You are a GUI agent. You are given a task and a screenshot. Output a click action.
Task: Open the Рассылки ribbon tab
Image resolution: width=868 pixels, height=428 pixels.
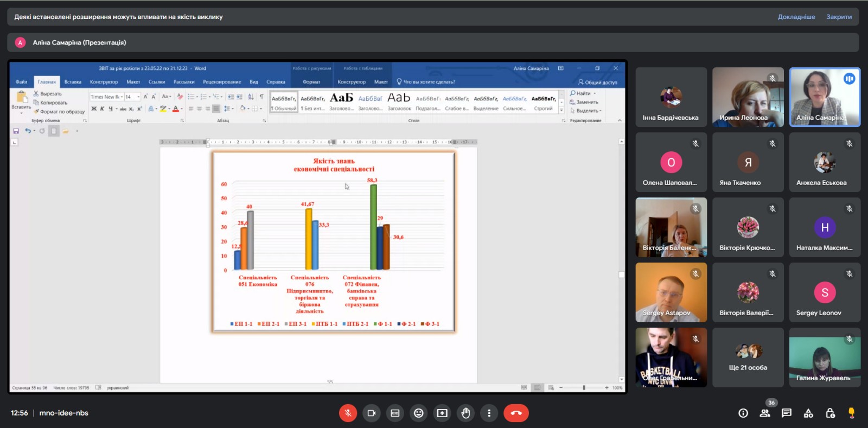tap(184, 82)
